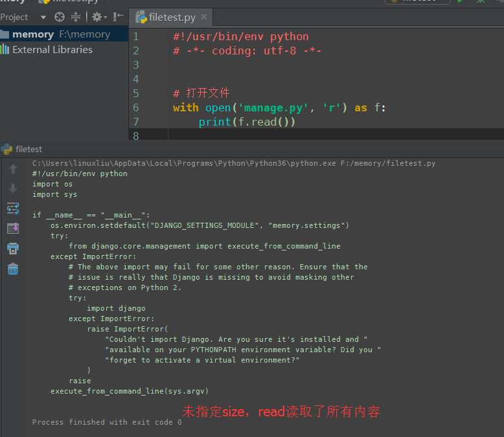Click line number 1 in the gutter
The height and width of the screenshot is (437, 504).
click(x=136, y=36)
